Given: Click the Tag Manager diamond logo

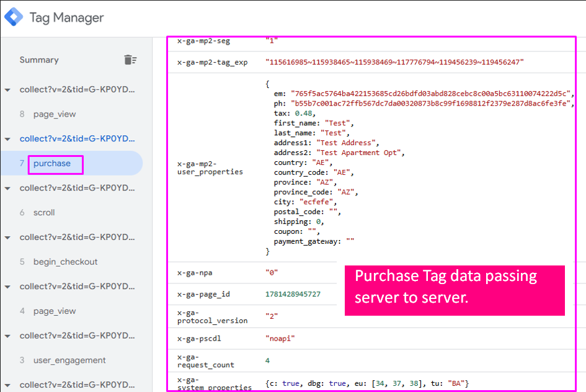Looking at the screenshot, I should (x=14, y=17).
